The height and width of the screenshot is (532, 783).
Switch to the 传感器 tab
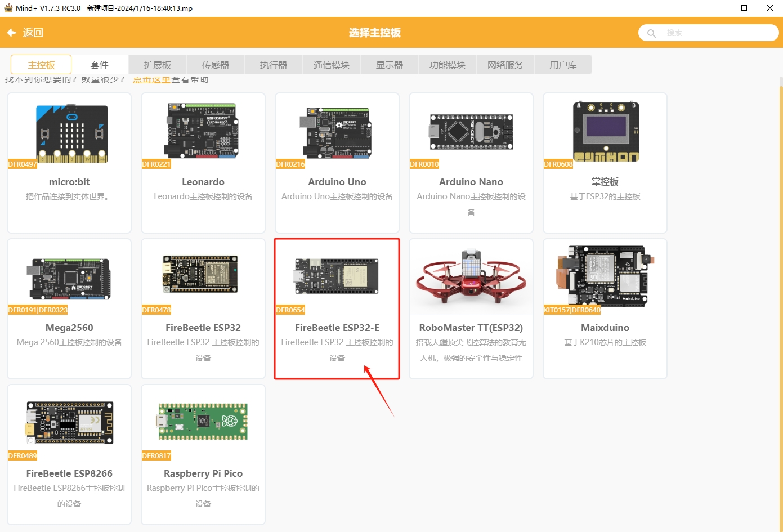pyautogui.click(x=216, y=65)
